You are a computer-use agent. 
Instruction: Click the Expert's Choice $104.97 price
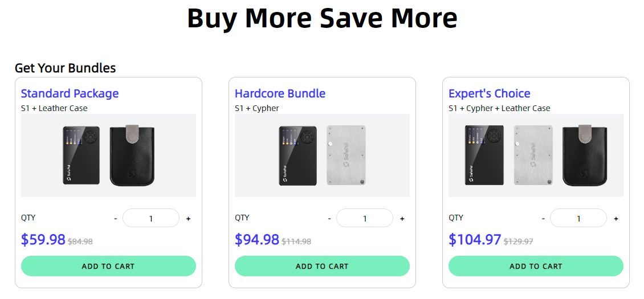tap(475, 240)
